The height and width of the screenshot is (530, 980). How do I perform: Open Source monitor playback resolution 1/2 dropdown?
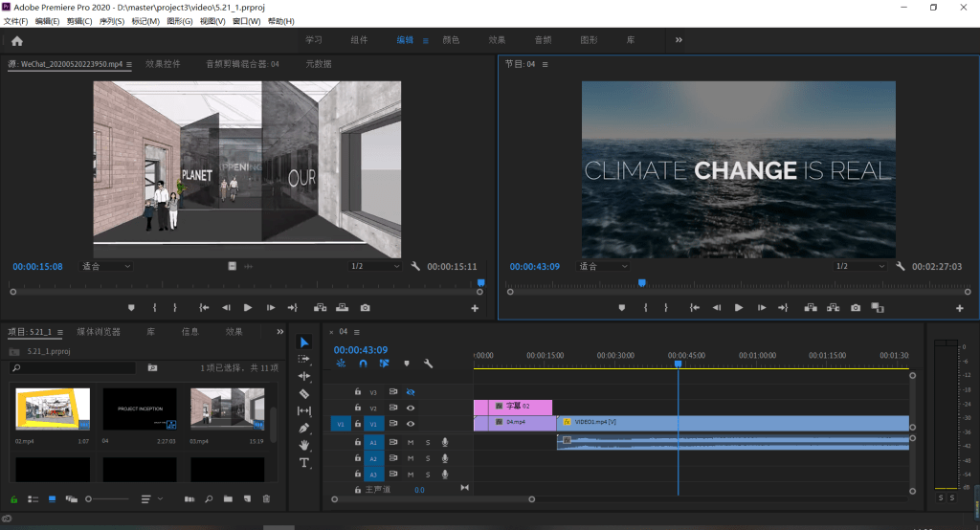pos(375,266)
